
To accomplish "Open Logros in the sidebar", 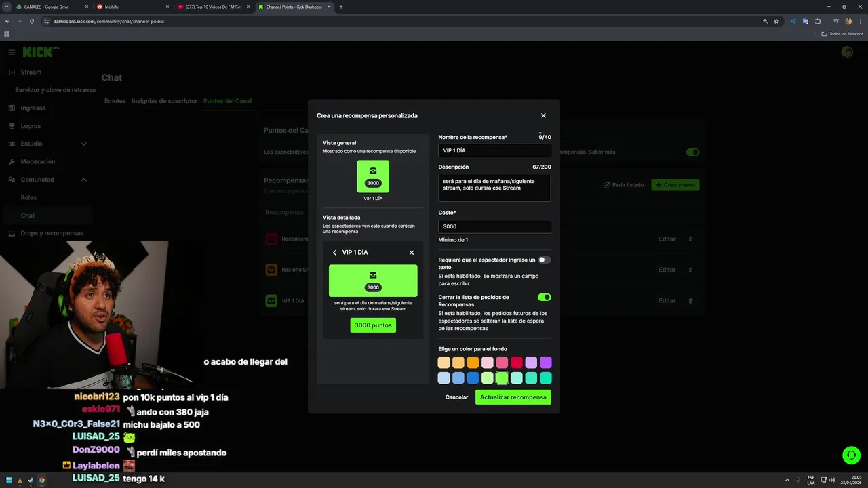I will pos(31,126).
